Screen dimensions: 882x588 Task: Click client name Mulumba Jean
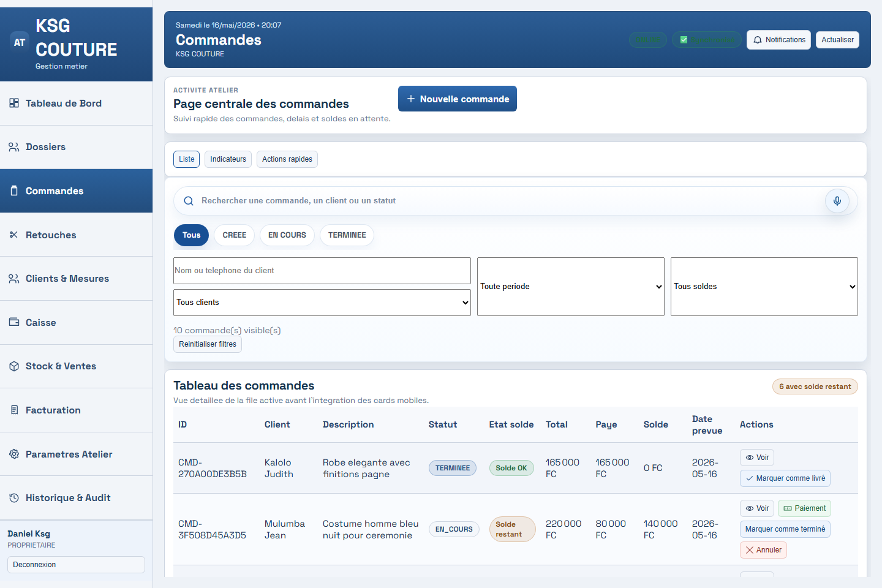(285, 530)
